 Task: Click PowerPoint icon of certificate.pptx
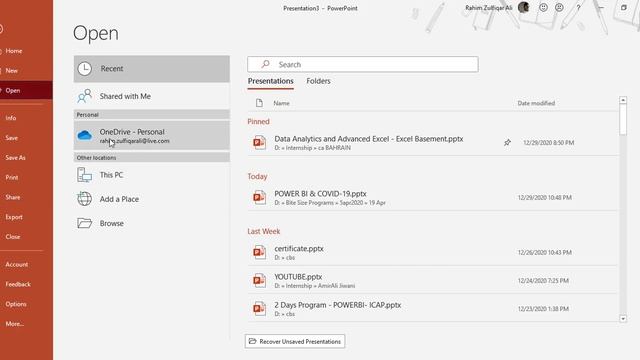[259, 252]
